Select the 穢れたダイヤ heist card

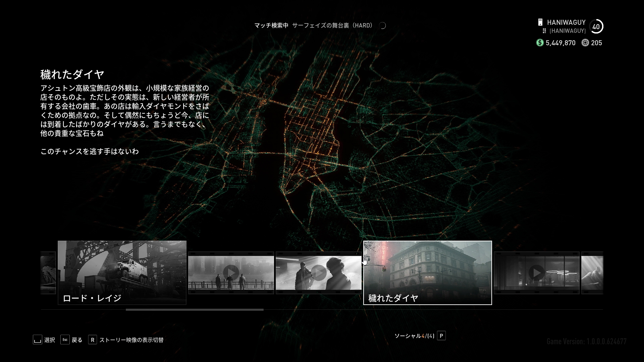tap(427, 272)
